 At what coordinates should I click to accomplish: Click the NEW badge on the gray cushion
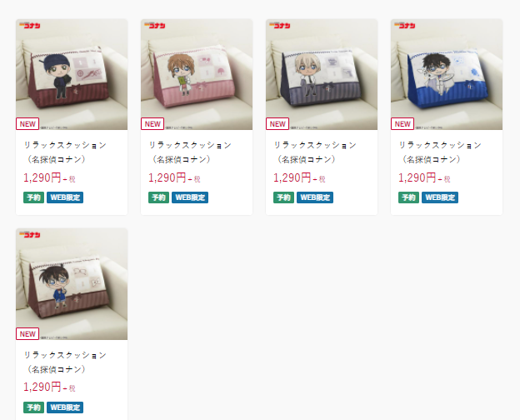pos(277,123)
